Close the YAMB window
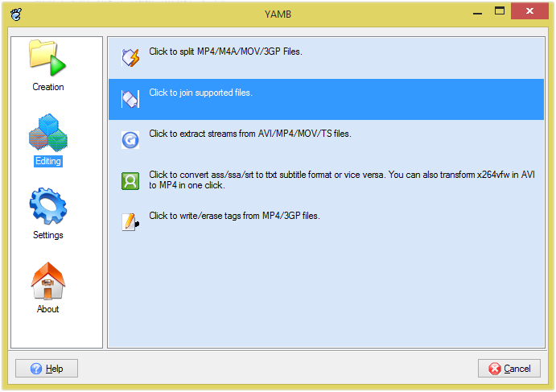Viewport: 556px width, 392px height. tap(529, 11)
